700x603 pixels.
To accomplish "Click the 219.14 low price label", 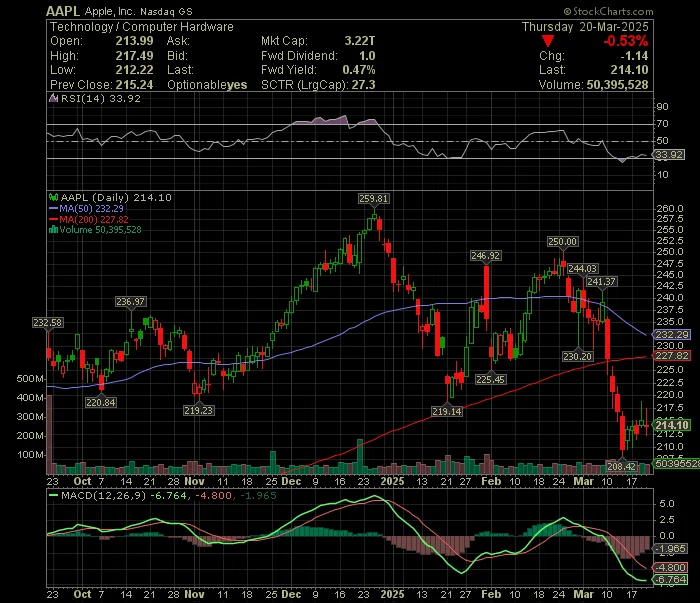I will [x=447, y=412].
